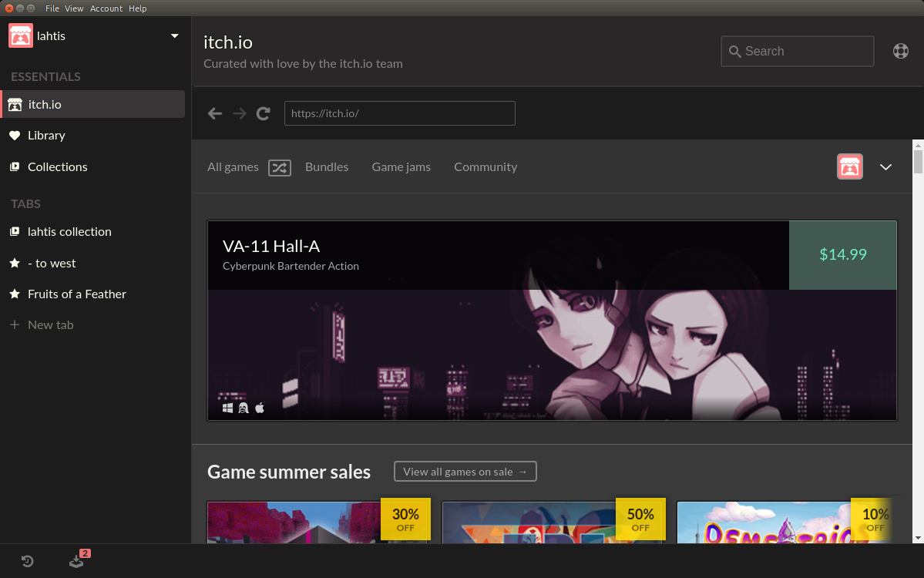Switch to the Fruits of a Feather tab

click(77, 294)
